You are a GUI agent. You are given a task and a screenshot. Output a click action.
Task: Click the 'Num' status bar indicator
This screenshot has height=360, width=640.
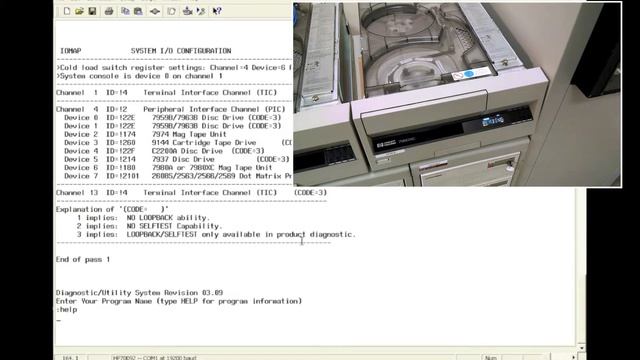[491, 358]
